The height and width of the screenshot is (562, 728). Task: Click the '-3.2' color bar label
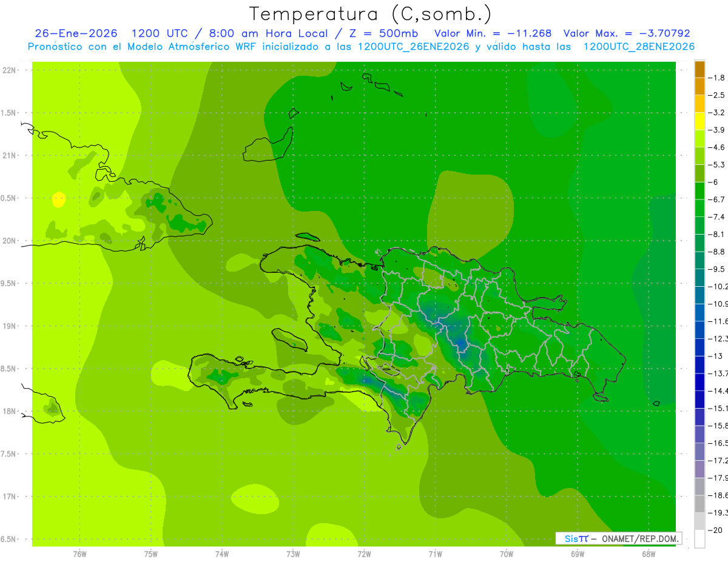pyautogui.click(x=717, y=113)
